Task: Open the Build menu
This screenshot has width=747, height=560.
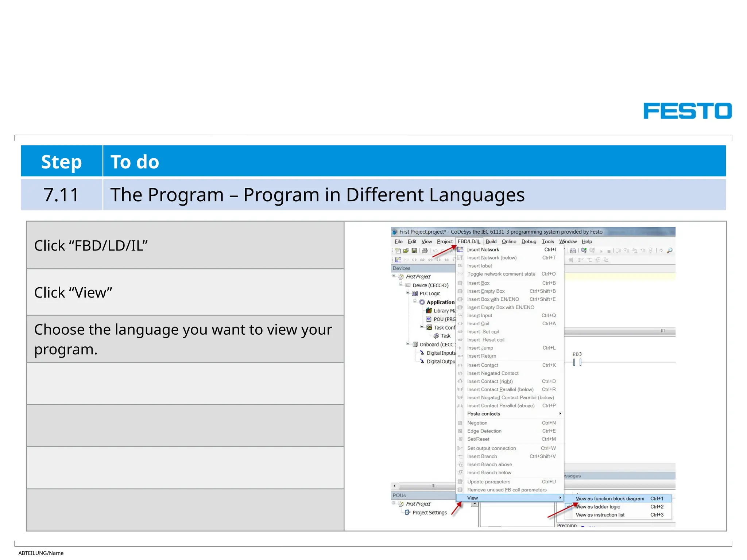Action: click(x=491, y=241)
